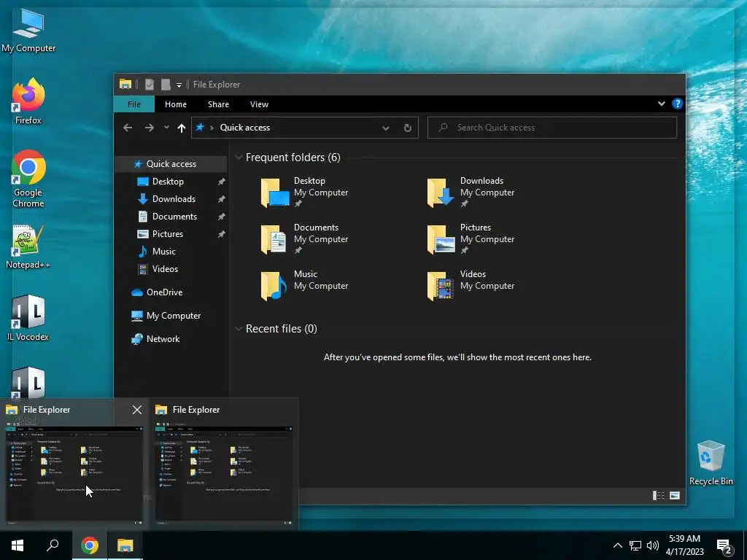The image size is (747, 560).
Task: Click the New folder icon in title bar
Action: pyautogui.click(x=166, y=85)
